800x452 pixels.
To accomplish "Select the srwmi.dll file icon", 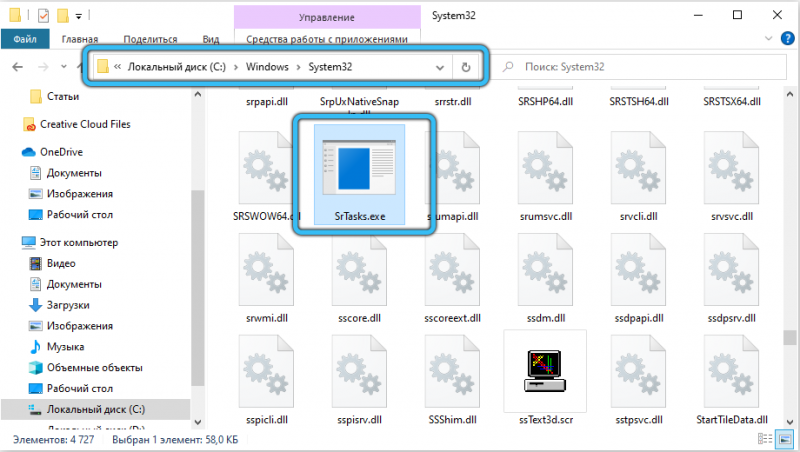I will (266, 270).
